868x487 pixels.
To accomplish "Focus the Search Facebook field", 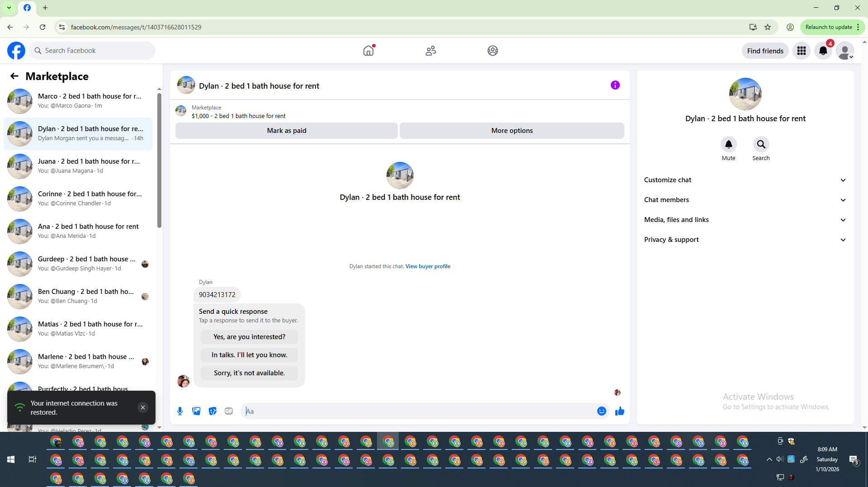I will (92, 51).
